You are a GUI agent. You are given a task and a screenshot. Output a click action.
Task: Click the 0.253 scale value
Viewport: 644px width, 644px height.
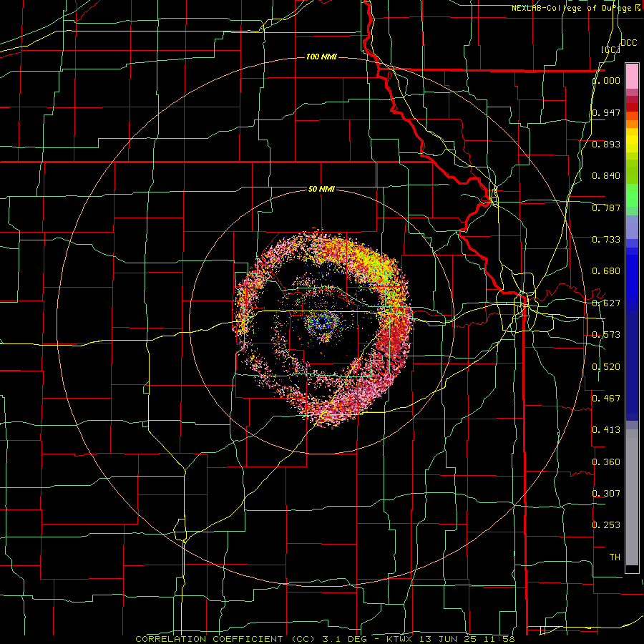pos(606,525)
